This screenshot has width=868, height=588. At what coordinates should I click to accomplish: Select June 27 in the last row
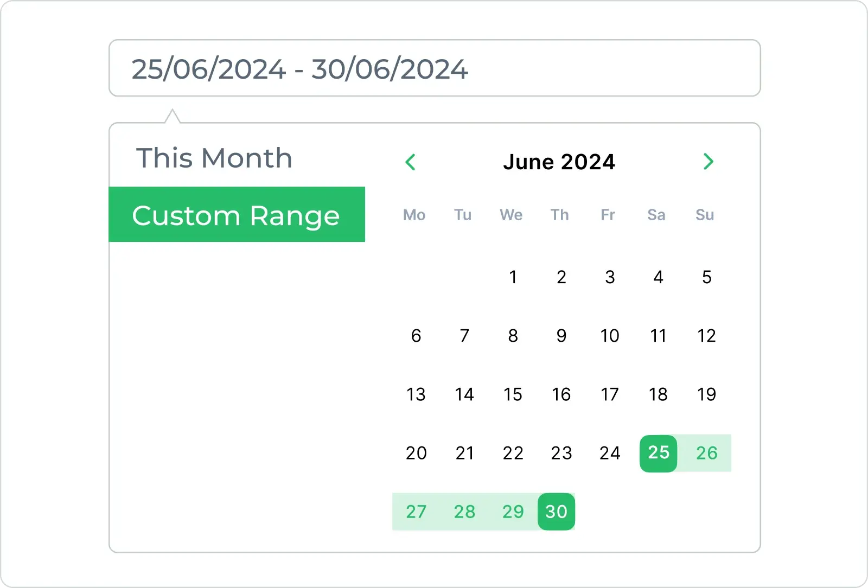(x=416, y=510)
